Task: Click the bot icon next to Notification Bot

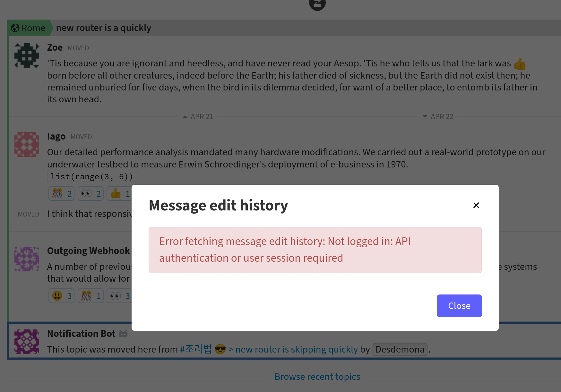Action: tap(123, 333)
